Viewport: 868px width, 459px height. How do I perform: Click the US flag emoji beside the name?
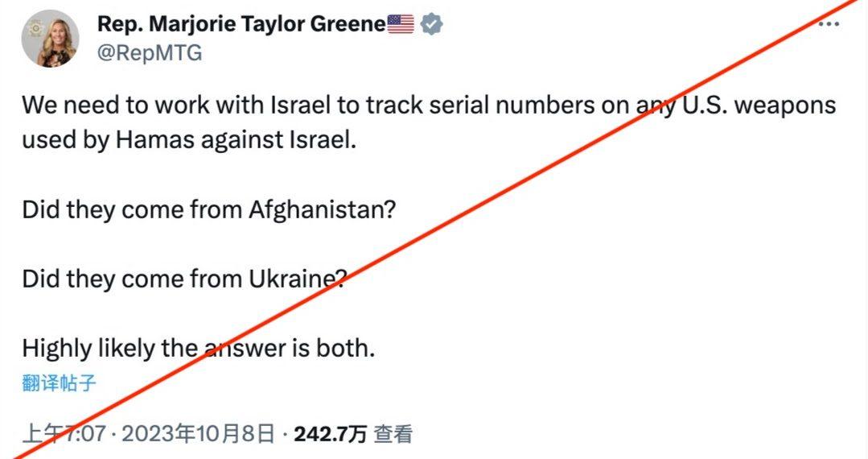point(401,24)
